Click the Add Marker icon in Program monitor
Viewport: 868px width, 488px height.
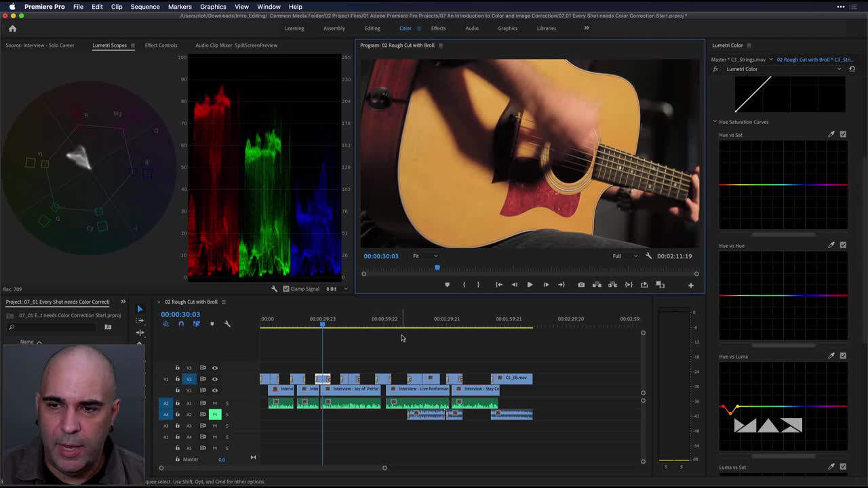pyautogui.click(x=447, y=285)
